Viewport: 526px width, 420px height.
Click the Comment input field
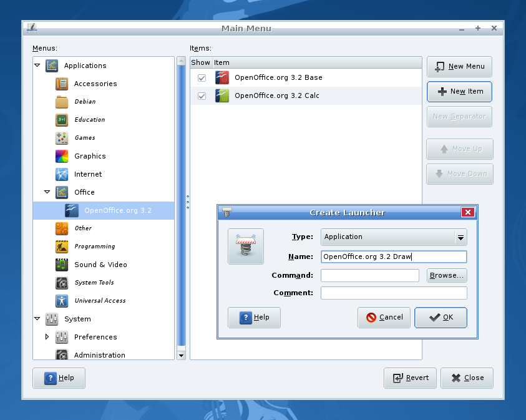click(x=394, y=293)
